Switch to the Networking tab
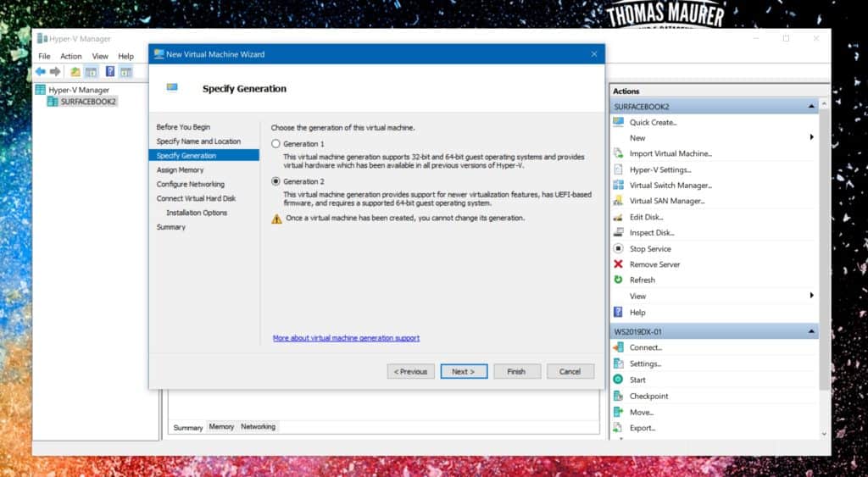This screenshot has width=868, height=477. (258, 427)
